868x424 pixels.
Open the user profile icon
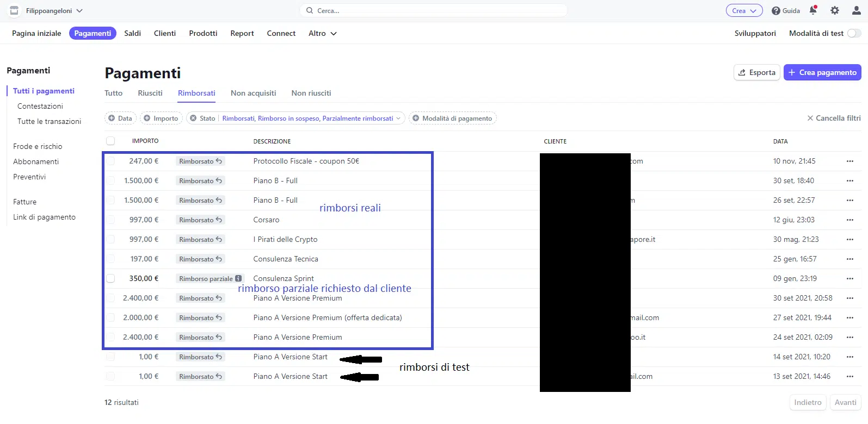856,10
